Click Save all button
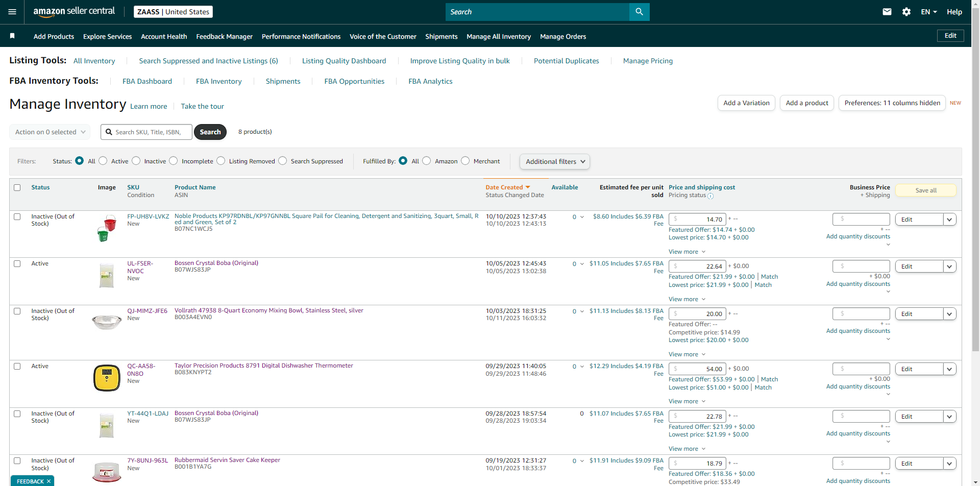 point(926,190)
